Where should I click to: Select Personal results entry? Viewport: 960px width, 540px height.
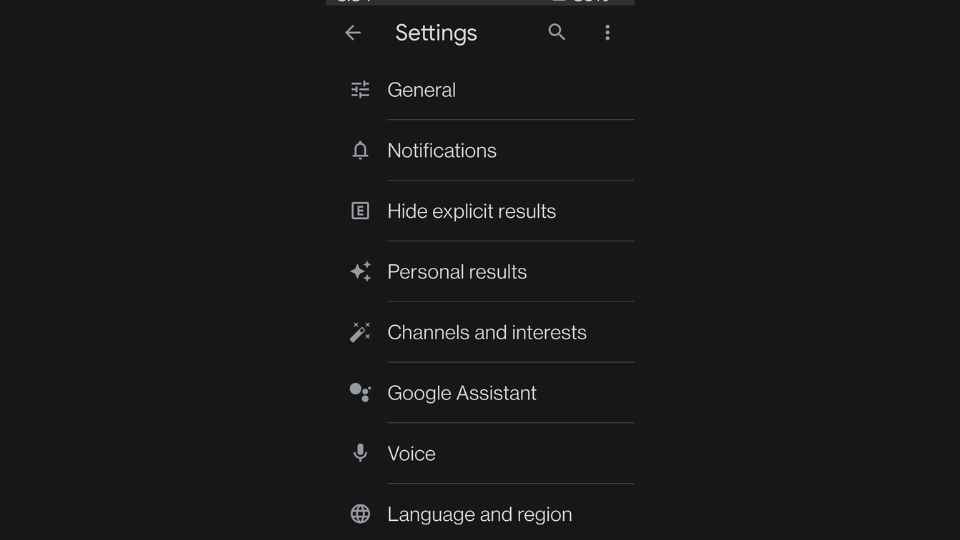481,272
